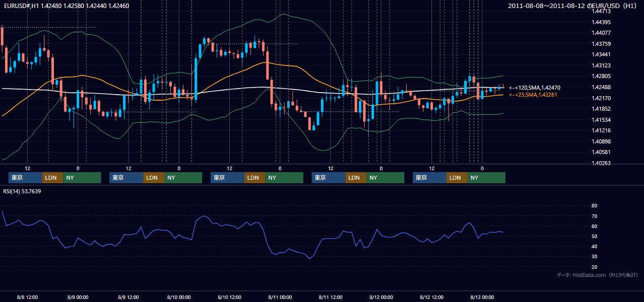Click price axis value 1.41534
This screenshot has width=644, height=302.
[x=601, y=120]
